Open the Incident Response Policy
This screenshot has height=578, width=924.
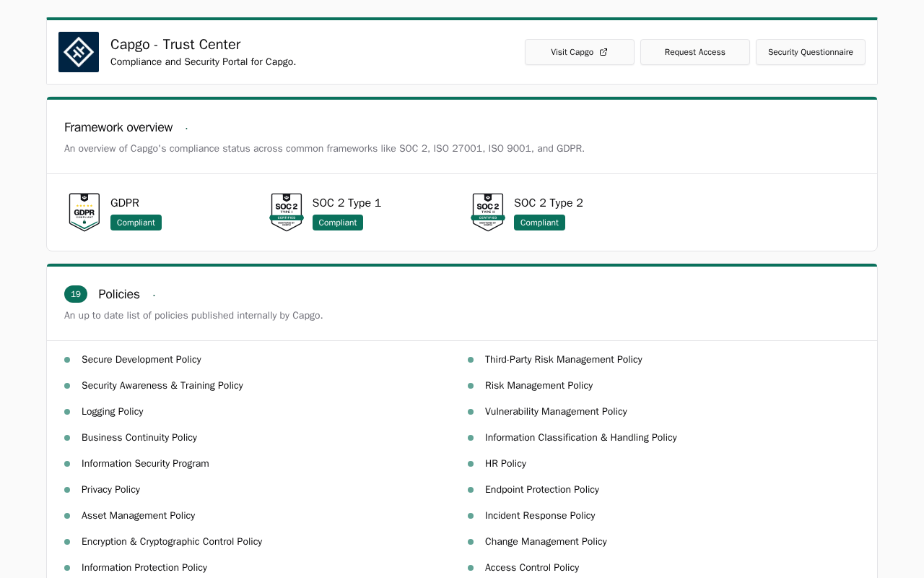(540, 516)
